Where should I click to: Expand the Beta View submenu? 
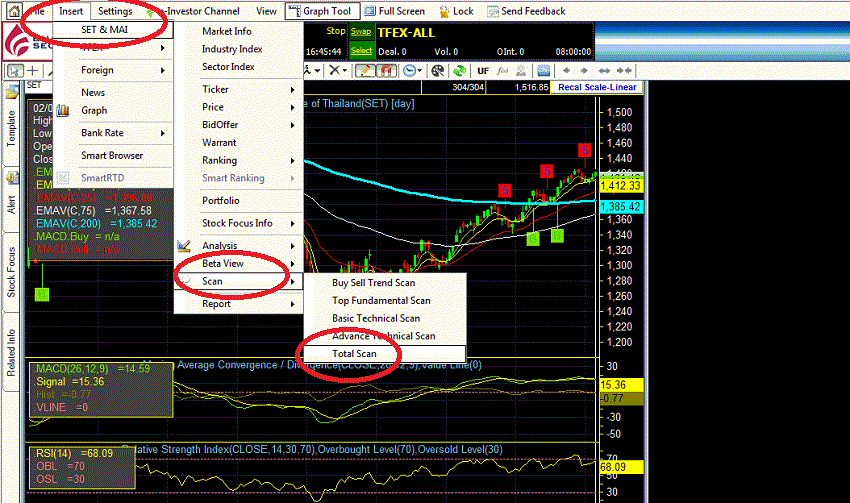pyautogui.click(x=239, y=263)
